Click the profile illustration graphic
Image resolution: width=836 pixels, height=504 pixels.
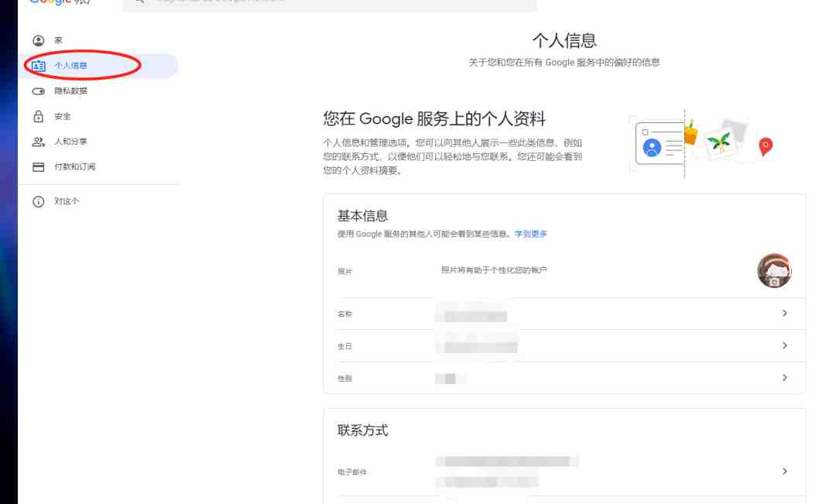[x=702, y=144]
